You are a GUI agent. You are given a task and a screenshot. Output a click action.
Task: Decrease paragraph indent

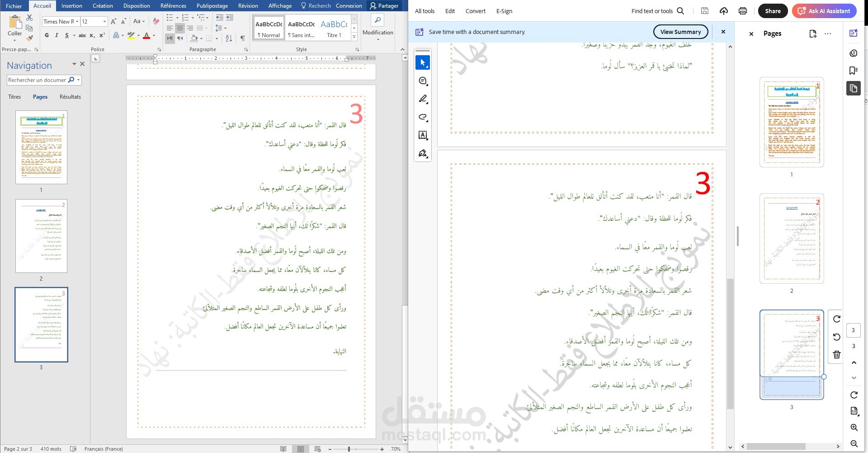click(x=220, y=18)
